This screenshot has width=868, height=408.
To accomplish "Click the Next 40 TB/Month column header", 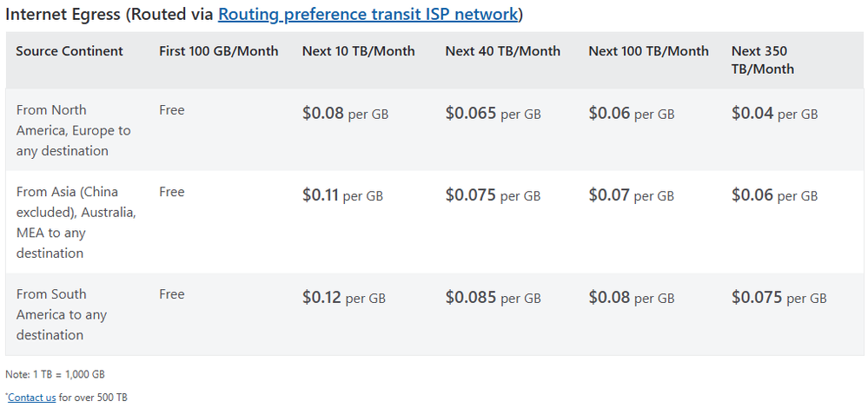I will (503, 51).
